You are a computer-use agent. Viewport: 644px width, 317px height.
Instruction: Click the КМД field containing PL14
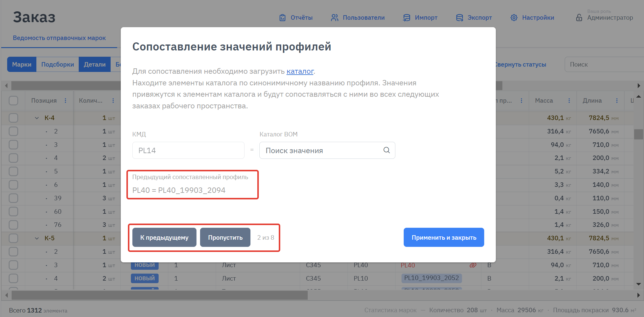(x=188, y=150)
